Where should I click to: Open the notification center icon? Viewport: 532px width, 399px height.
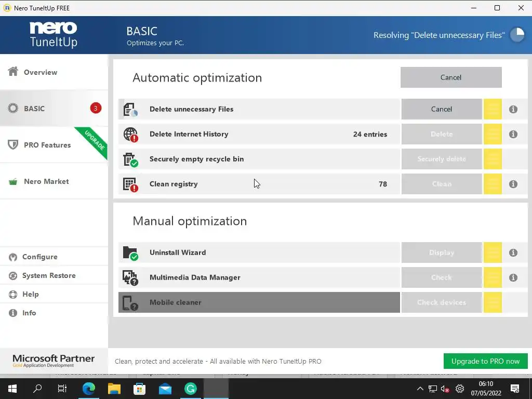pyautogui.click(x=515, y=389)
